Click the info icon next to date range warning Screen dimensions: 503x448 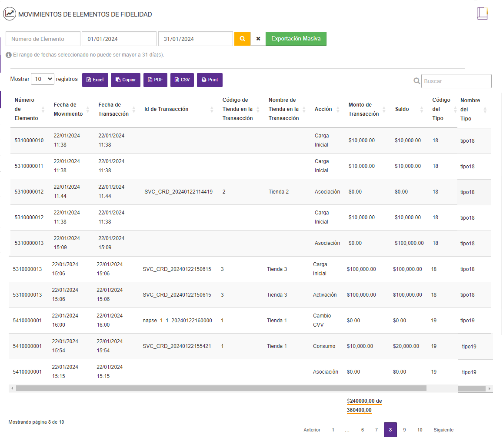pyautogui.click(x=9, y=55)
